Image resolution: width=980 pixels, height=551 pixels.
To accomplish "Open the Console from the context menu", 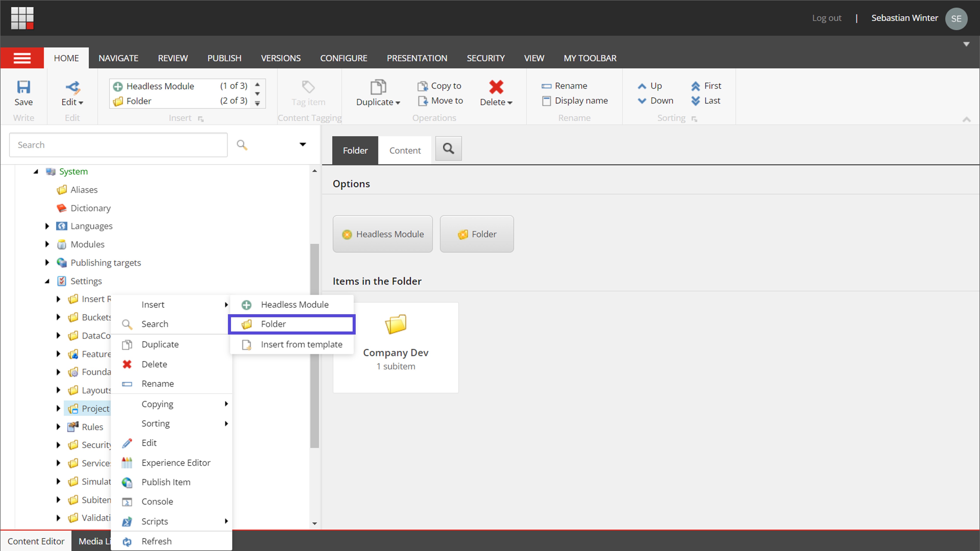I will [157, 501].
